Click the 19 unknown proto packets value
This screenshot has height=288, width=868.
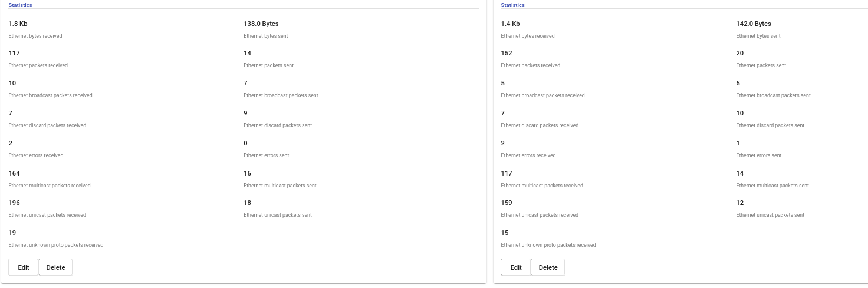pyautogui.click(x=12, y=233)
